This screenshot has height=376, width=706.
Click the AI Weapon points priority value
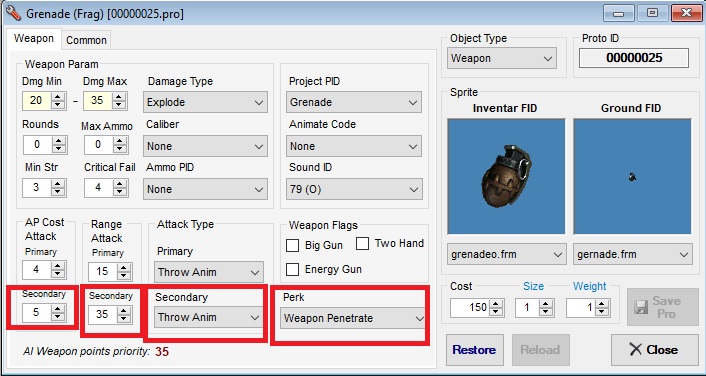[162, 352]
